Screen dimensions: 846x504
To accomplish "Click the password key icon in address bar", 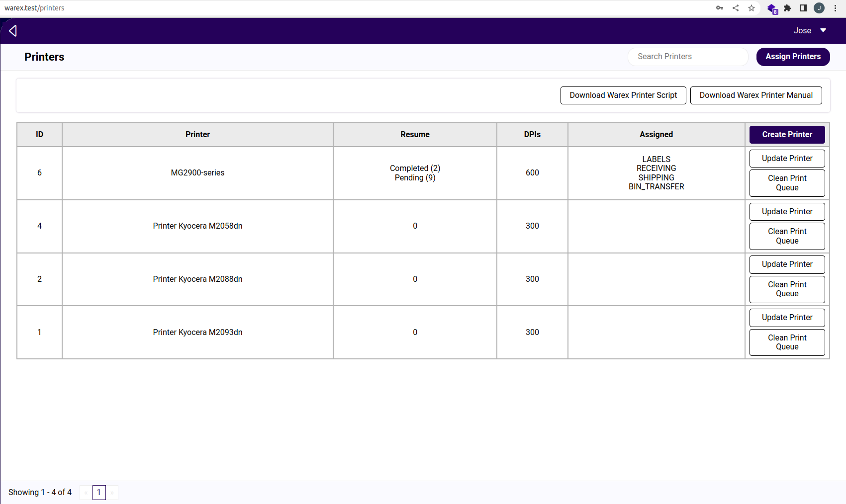I will pyautogui.click(x=720, y=8).
